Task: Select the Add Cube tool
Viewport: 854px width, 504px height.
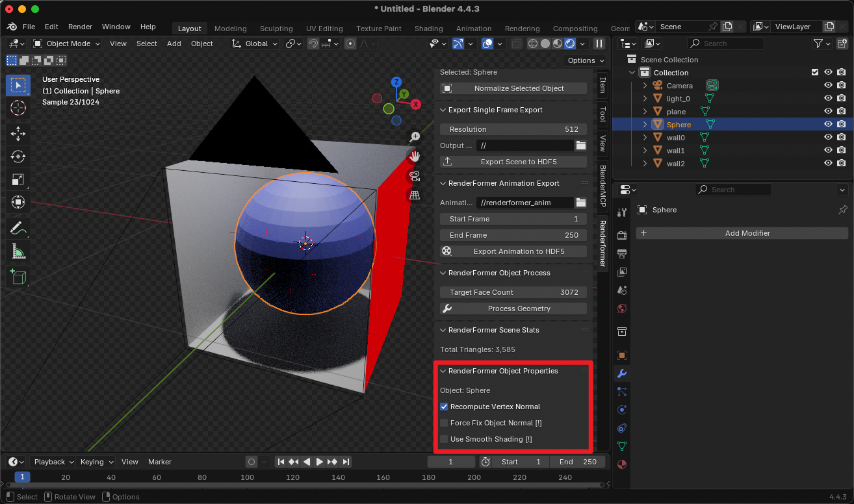Action: [x=18, y=277]
